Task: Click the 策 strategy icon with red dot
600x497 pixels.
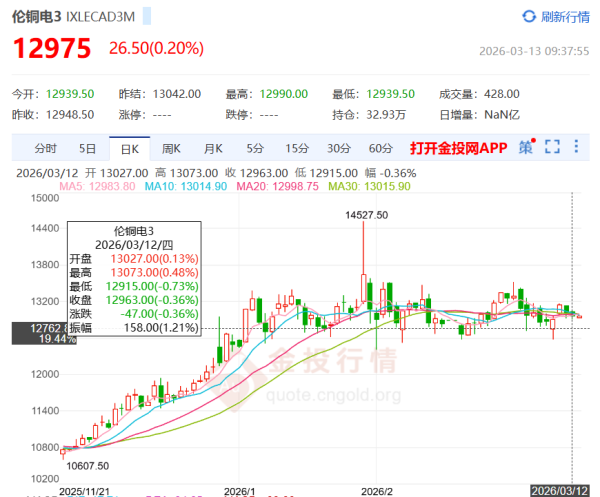Action: (x=527, y=147)
